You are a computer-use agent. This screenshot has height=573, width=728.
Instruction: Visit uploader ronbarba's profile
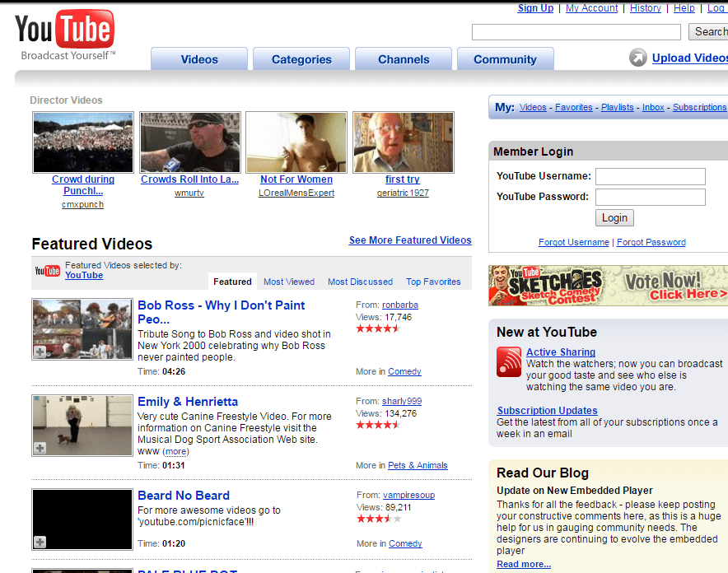[x=400, y=305]
